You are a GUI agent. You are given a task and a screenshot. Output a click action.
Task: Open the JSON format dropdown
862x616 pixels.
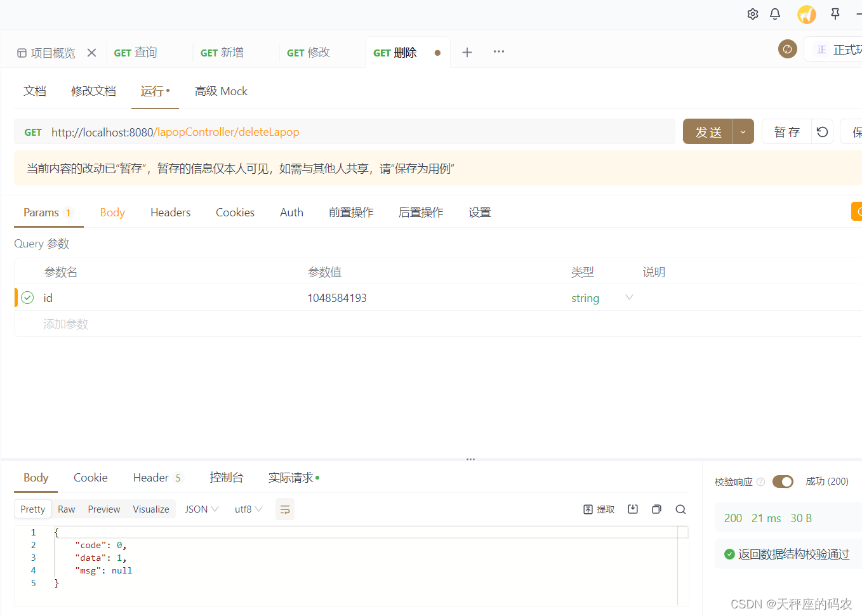point(201,509)
